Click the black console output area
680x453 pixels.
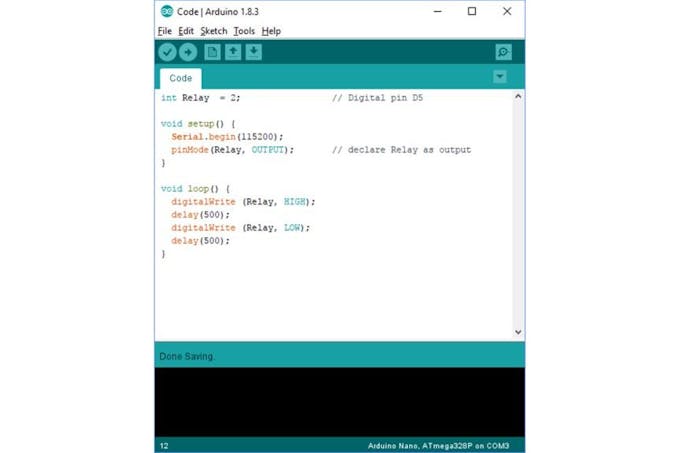point(340,402)
